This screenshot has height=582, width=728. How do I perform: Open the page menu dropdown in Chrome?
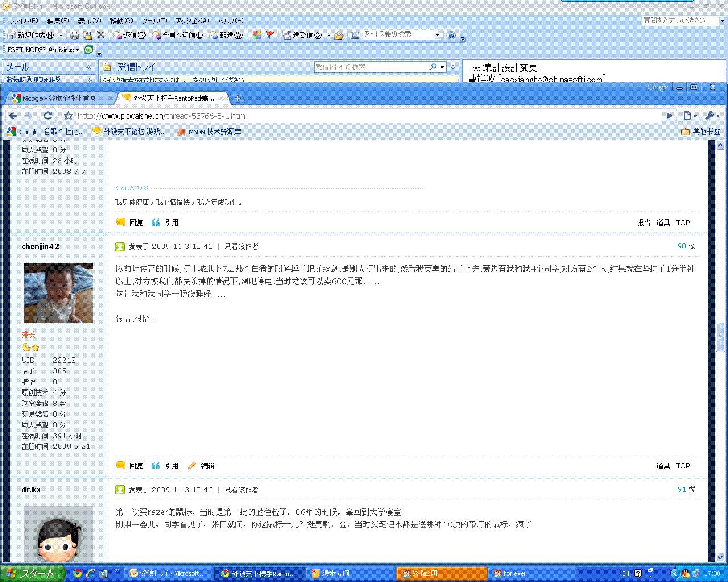[x=688, y=115]
